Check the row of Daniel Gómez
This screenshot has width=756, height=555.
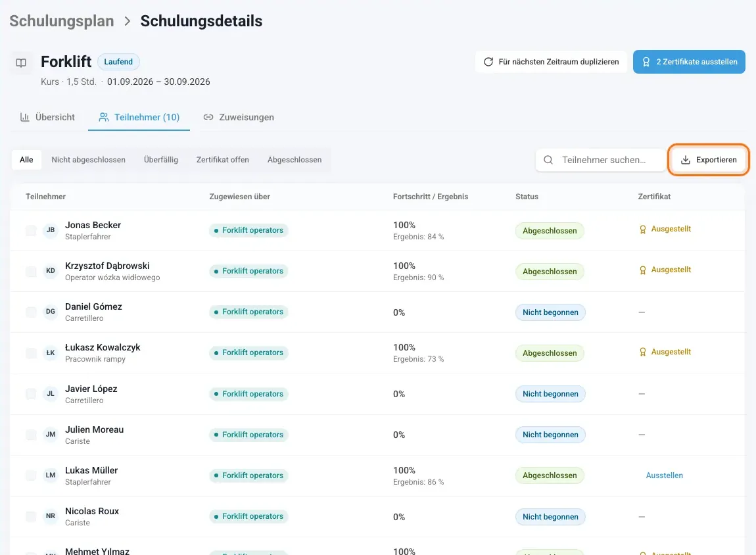[x=31, y=312]
